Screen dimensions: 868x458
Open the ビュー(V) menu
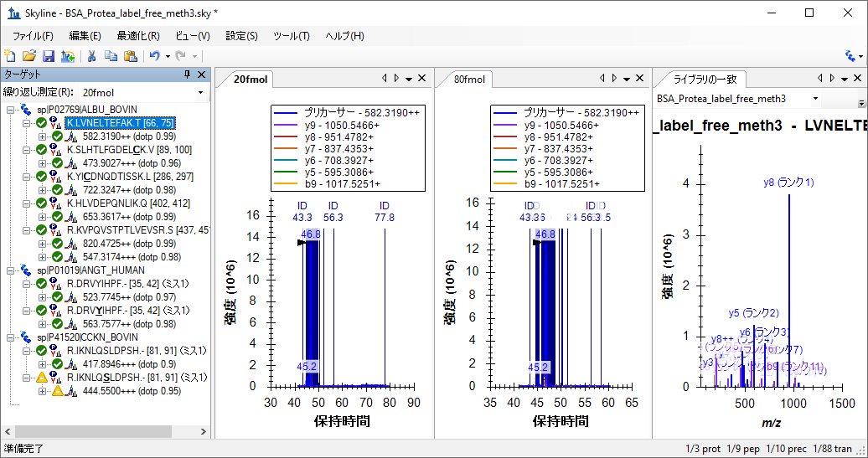click(x=193, y=36)
